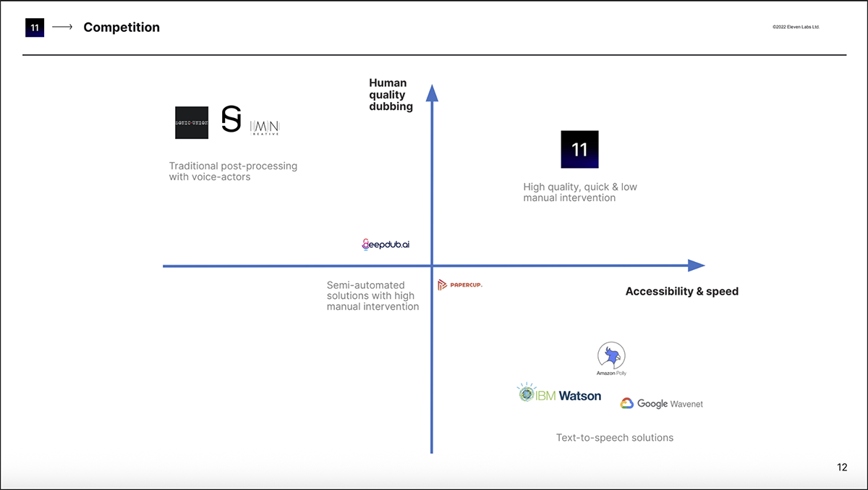Click the page number 12
This screenshot has width=868, height=490.
point(841,468)
